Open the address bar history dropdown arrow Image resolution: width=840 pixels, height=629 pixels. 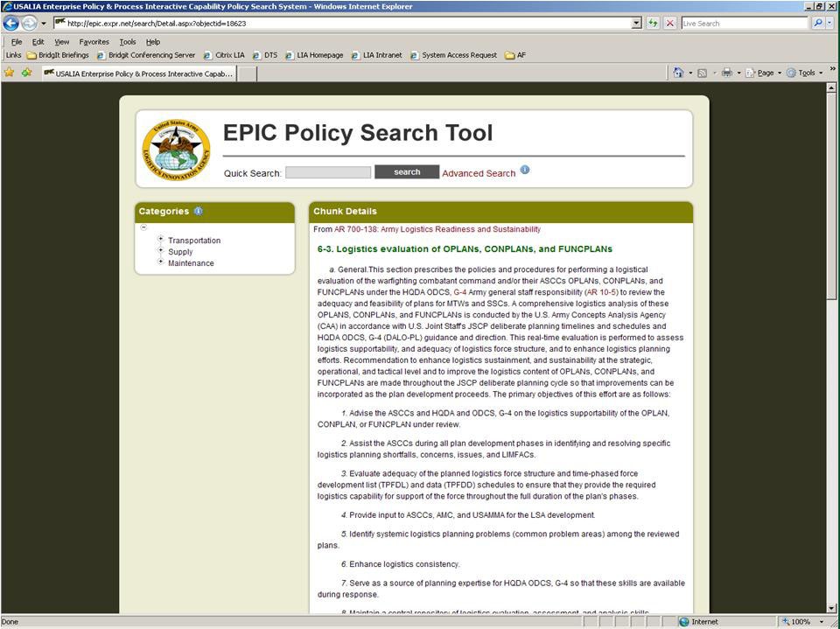636,24
